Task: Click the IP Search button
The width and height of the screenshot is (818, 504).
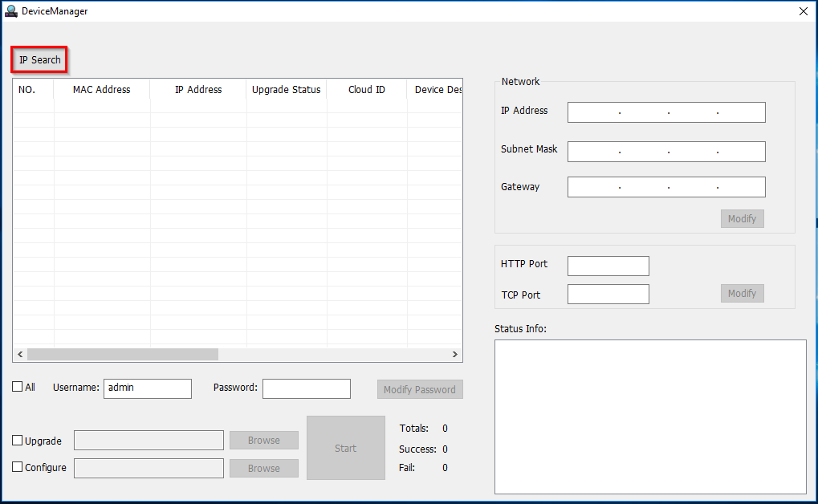Action: pos(39,60)
